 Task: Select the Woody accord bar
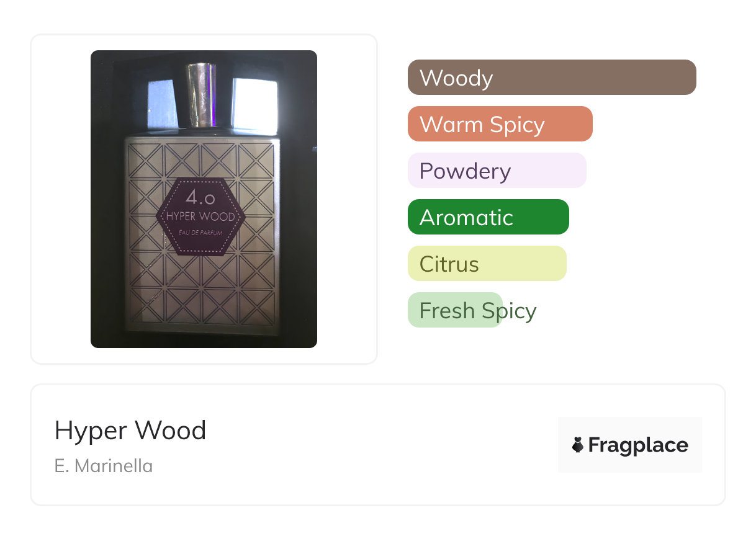(x=552, y=78)
